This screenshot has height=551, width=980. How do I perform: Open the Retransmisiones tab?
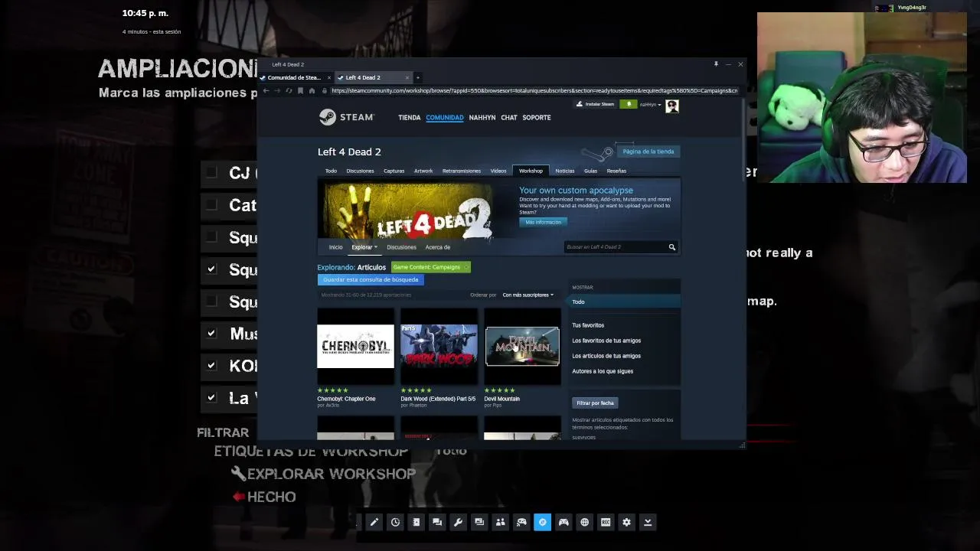point(462,171)
